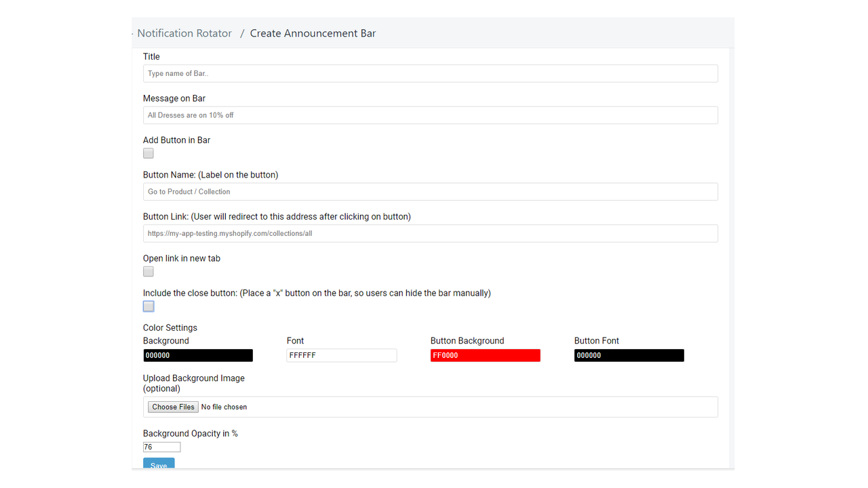Click the Title input field
The width and height of the screenshot is (868, 488).
coord(431,73)
